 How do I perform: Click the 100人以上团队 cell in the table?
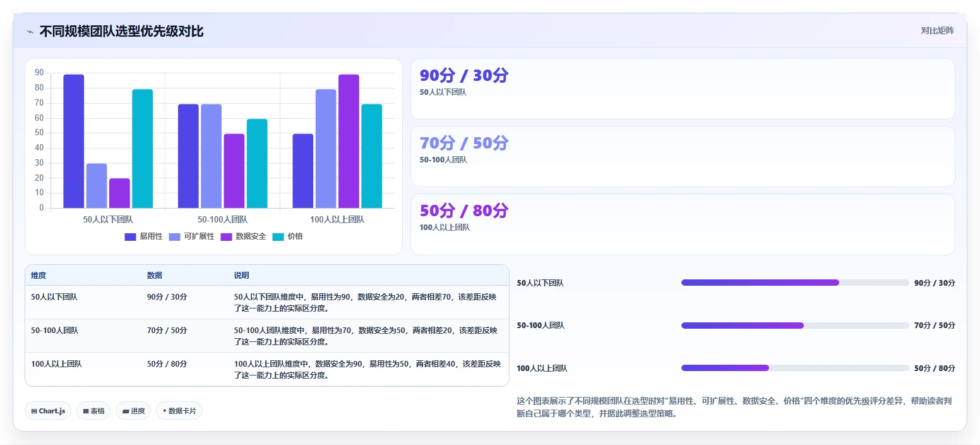pyautogui.click(x=56, y=364)
